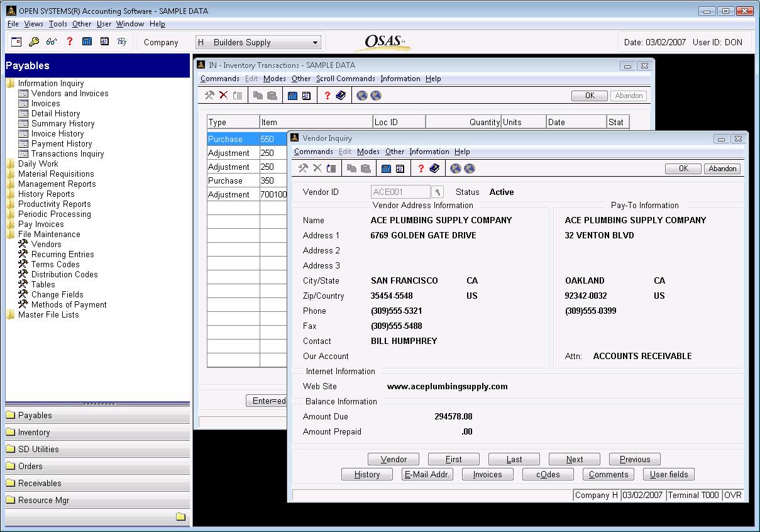The height and width of the screenshot is (532, 760).
Task: Click red question mark in Vendor Inquiry toolbar
Action: pos(421,169)
